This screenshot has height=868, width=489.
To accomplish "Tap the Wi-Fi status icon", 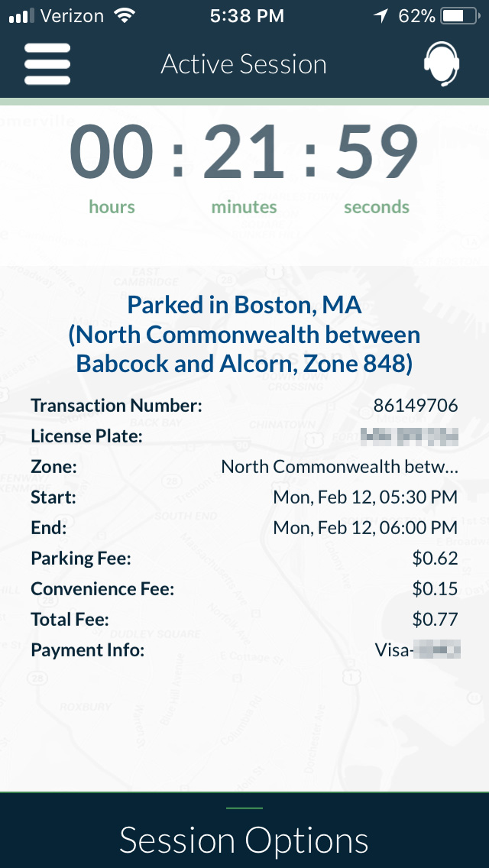I will pos(122,16).
